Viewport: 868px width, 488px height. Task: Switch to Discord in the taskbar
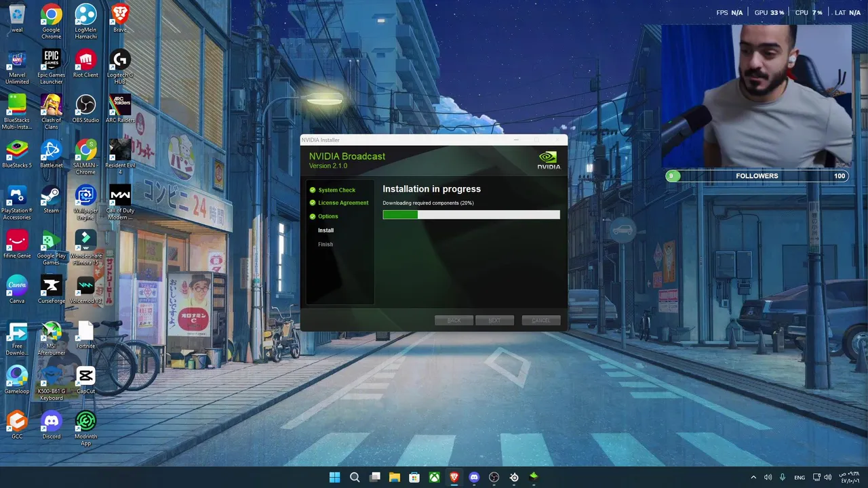[x=474, y=477]
